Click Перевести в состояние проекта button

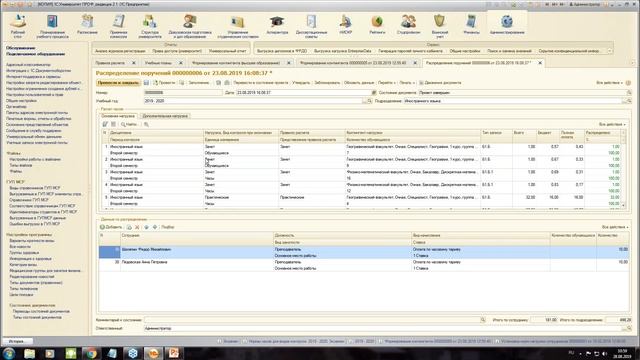[x=260, y=83]
